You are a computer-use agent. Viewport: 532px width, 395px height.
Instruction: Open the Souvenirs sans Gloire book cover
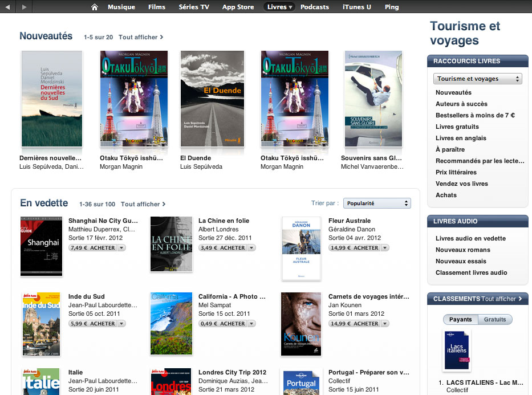tap(373, 99)
